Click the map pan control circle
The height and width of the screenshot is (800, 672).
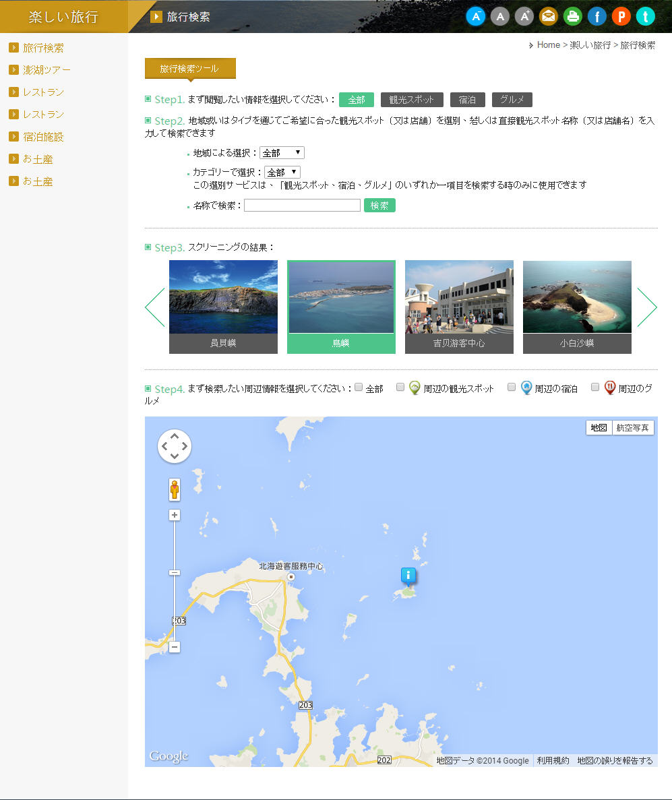click(x=175, y=446)
